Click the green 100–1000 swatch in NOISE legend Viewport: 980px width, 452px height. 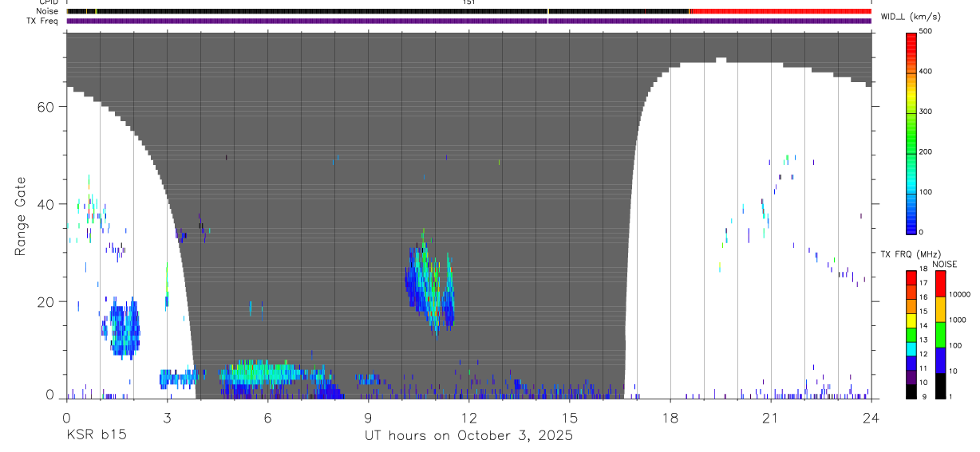pyautogui.click(x=941, y=335)
